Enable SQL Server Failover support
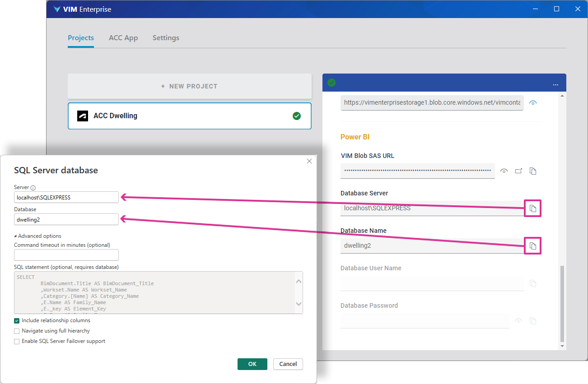Image resolution: width=588 pixels, height=384 pixels. pos(17,342)
